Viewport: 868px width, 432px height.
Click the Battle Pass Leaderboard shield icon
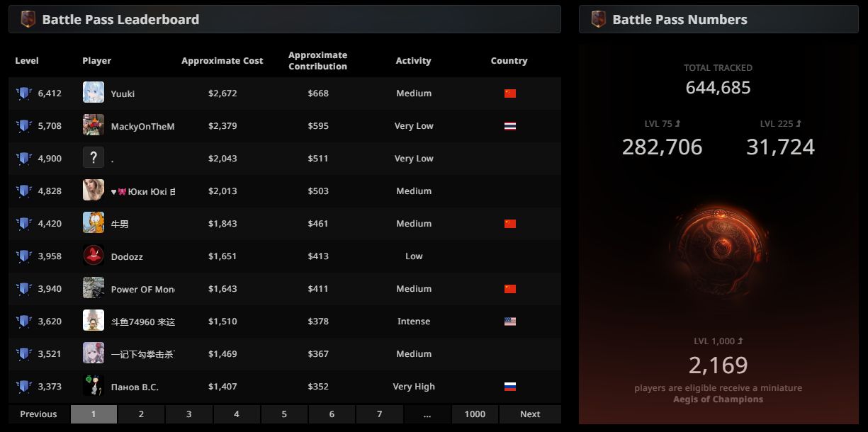pos(28,19)
